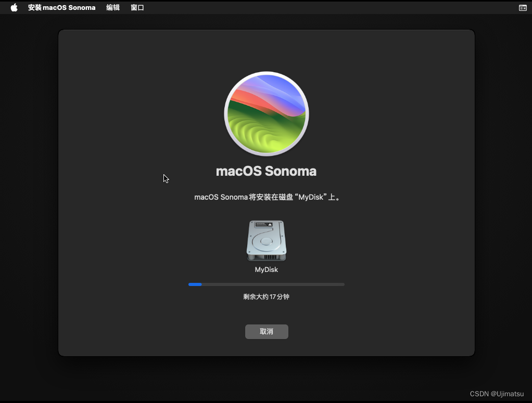The image size is (532, 403).
Task: Click the MyDisk hard drive icon
Action: [x=267, y=241]
